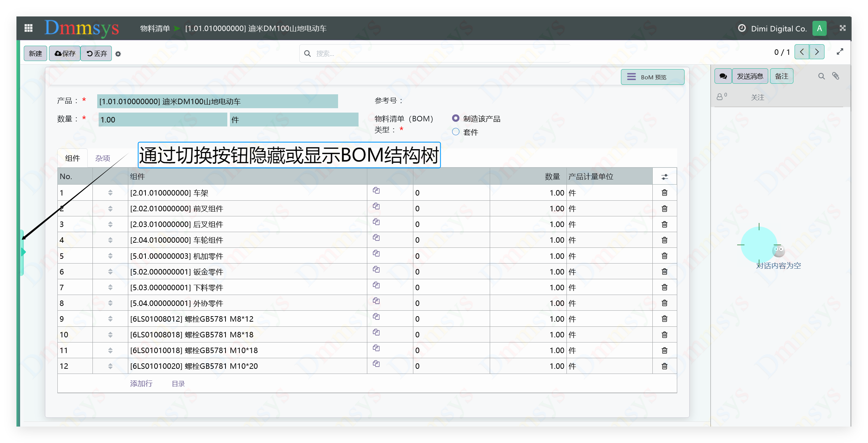Image resolution: width=868 pixels, height=443 pixels.
Task: Click the 新建 button
Action: 35,53
